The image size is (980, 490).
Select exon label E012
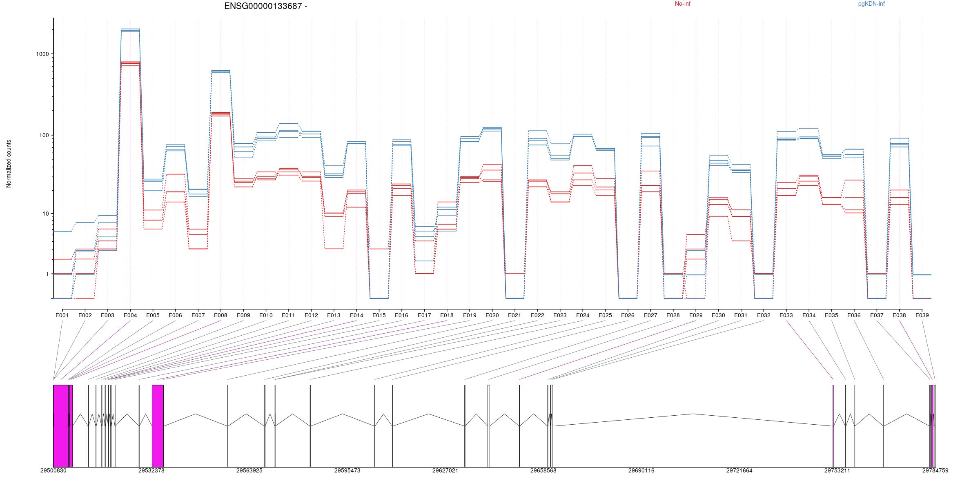pyautogui.click(x=311, y=315)
